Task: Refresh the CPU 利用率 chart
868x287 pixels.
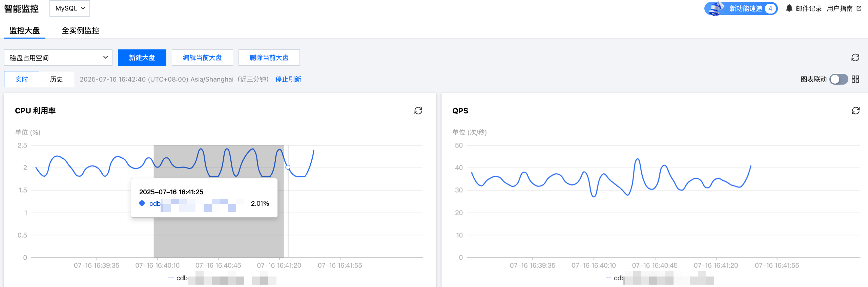Action: 418,111
